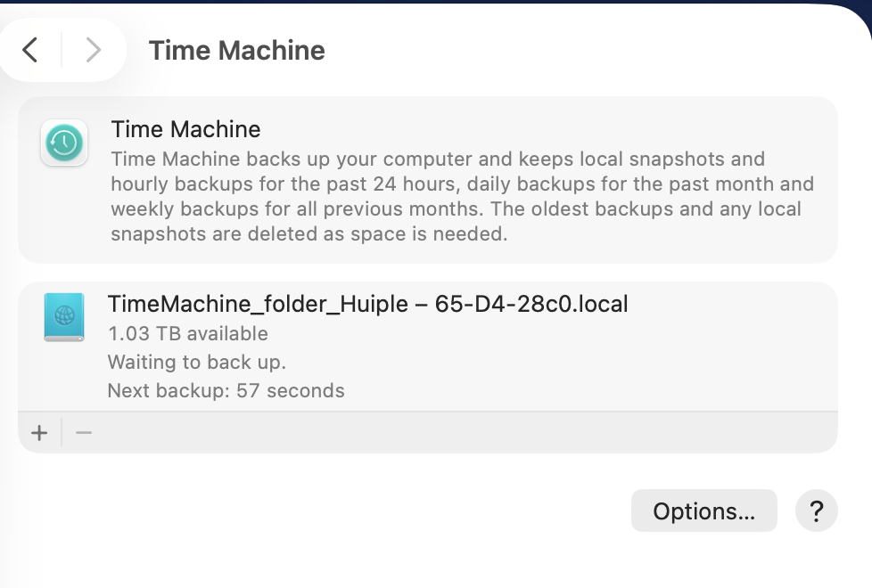Image resolution: width=872 pixels, height=588 pixels.
Task: Click the 65-D4-28c0.local hostname text
Action: (x=531, y=304)
